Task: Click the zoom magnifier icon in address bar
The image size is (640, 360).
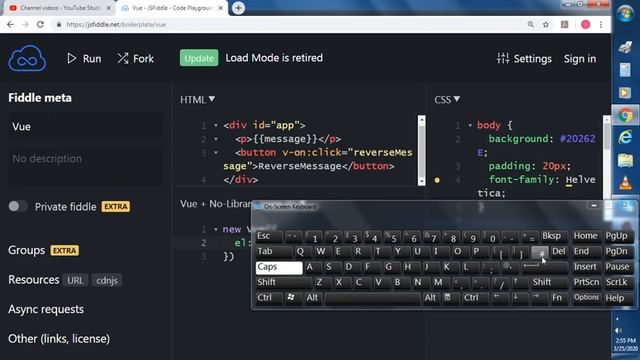Action: tap(531, 24)
